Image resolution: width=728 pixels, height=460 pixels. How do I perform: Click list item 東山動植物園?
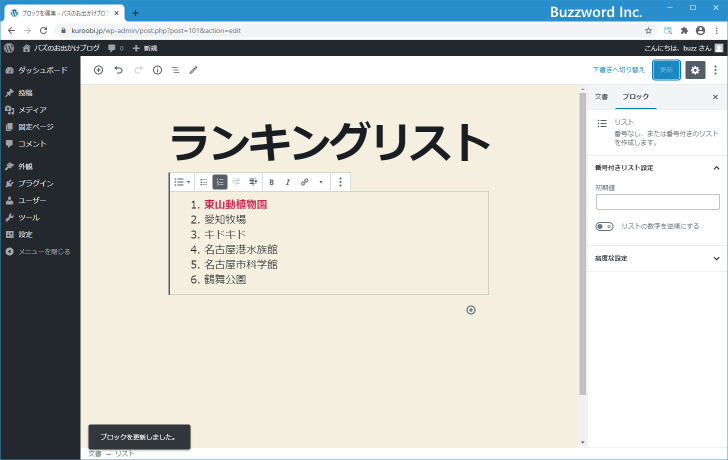pyautogui.click(x=236, y=205)
